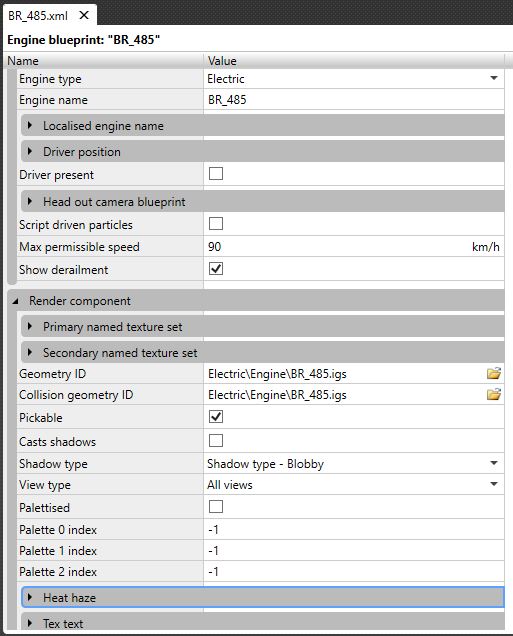
Task: Browse for Geometry ID file via folder icon
Action: [x=494, y=373]
